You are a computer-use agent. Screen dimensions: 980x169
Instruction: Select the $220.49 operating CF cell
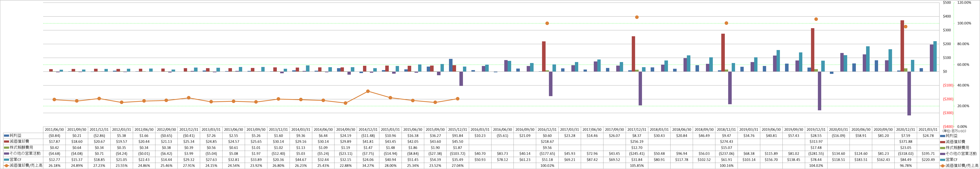tap(928, 160)
